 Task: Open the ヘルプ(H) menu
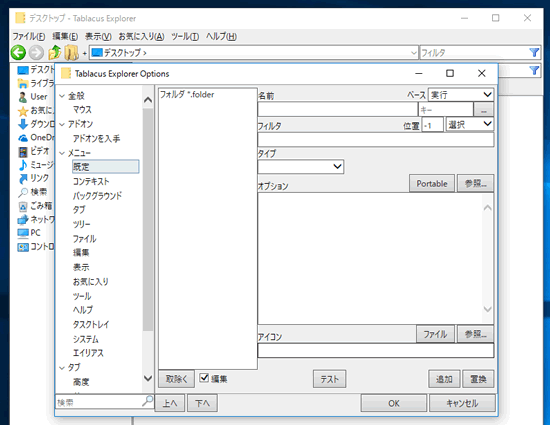tap(221, 36)
